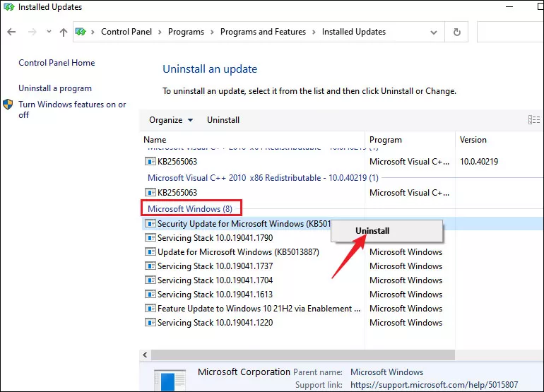The width and height of the screenshot is (544, 392).
Task: Open Control Panel breadcrumb
Action: (126, 32)
